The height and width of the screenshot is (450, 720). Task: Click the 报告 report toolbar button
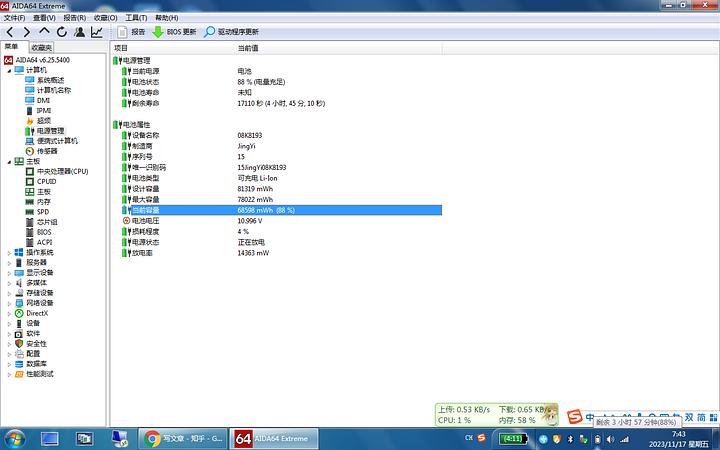(131, 32)
